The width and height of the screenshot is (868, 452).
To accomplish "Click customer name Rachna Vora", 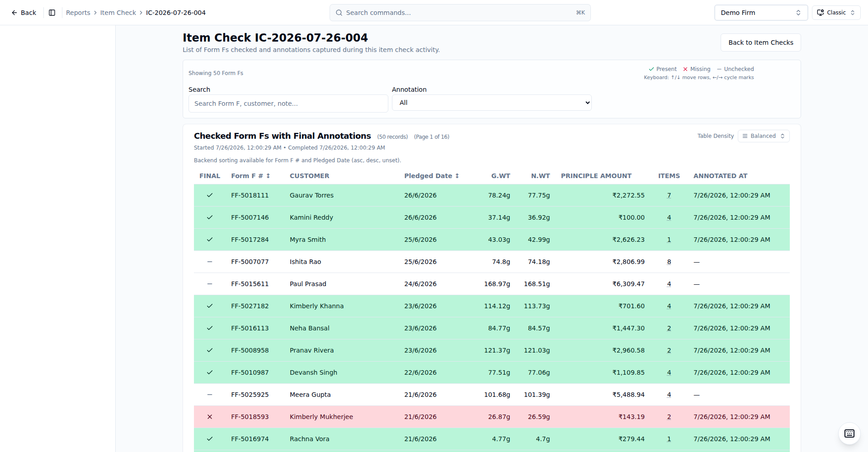I will pos(310,439).
